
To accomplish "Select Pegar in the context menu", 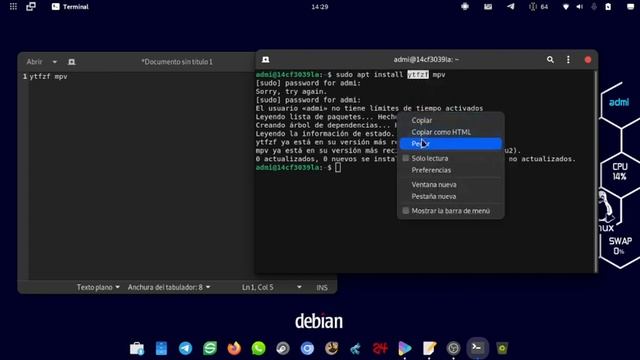I will [x=451, y=144].
